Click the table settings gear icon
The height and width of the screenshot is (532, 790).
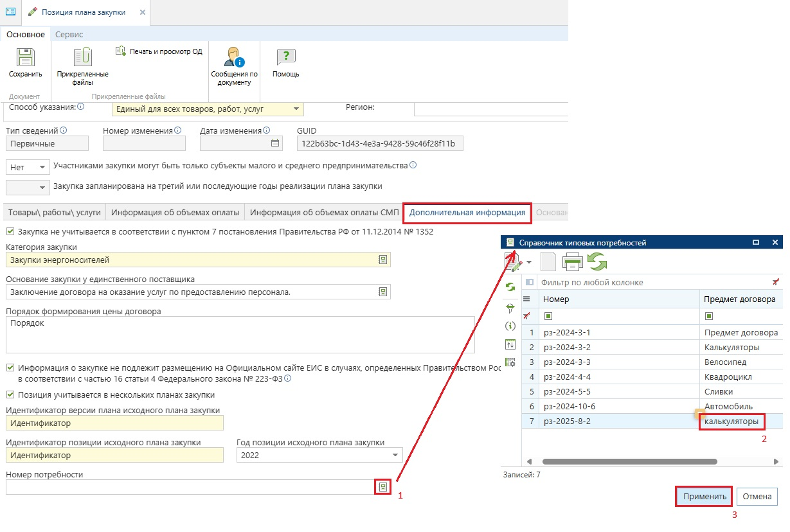coord(510,362)
